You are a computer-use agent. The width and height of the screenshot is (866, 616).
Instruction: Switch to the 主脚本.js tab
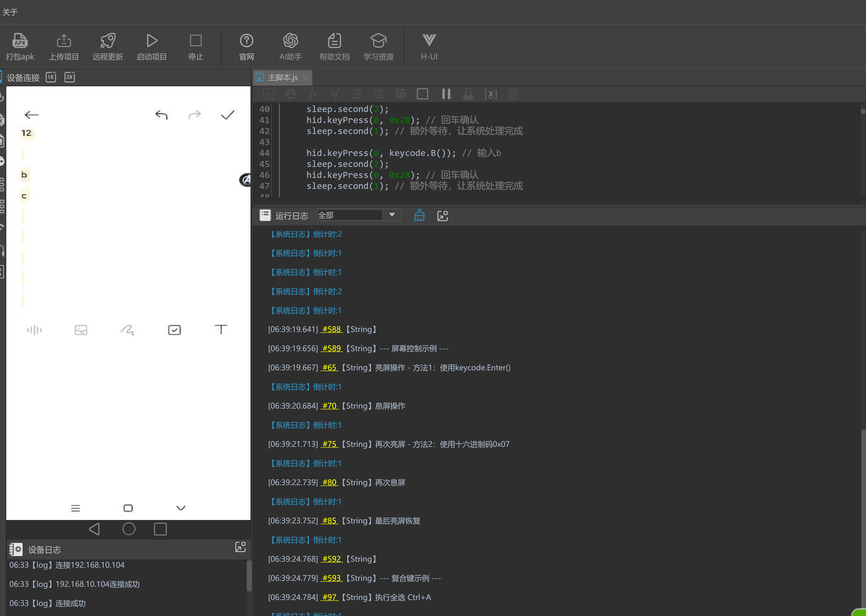pyautogui.click(x=282, y=78)
